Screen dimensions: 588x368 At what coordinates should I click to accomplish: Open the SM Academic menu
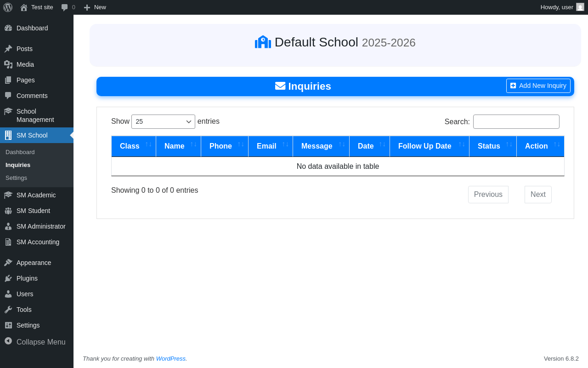37,195
